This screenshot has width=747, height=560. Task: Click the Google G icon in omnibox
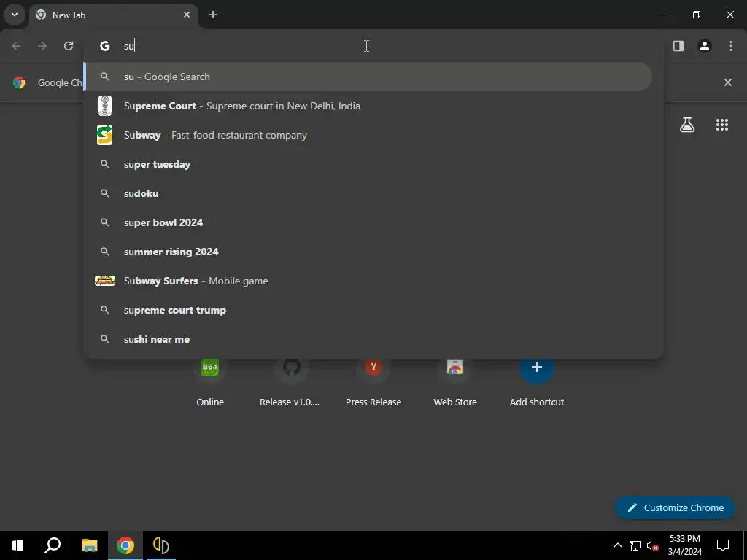click(x=105, y=46)
